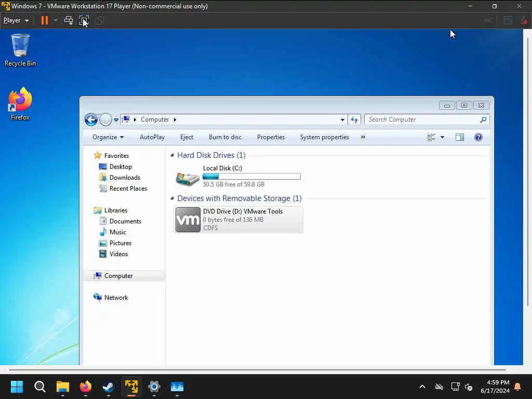
Task: Focus the Search Computer field
Action: pos(422,119)
